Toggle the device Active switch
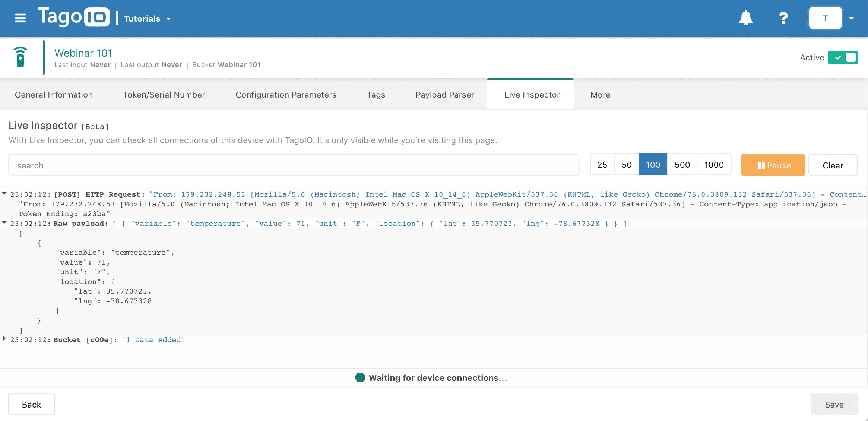This screenshot has width=868, height=421. (x=843, y=57)
